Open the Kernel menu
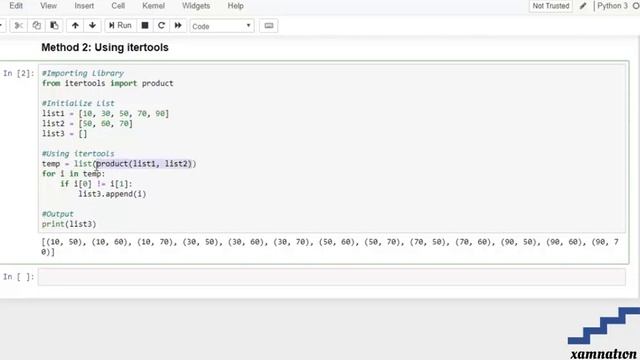Image resolution: width=640 pixels, height=360 pixels. pyautogui.click(x=153, y=6)
